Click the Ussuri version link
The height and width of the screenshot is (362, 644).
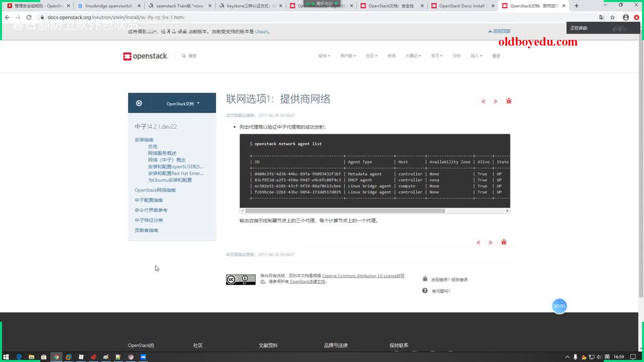point(262,32)
